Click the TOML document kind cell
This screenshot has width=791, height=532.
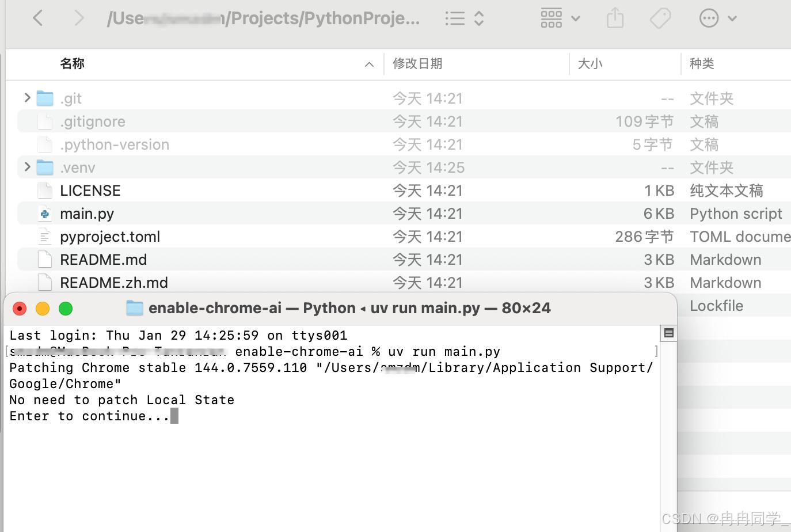pos(740,237)
